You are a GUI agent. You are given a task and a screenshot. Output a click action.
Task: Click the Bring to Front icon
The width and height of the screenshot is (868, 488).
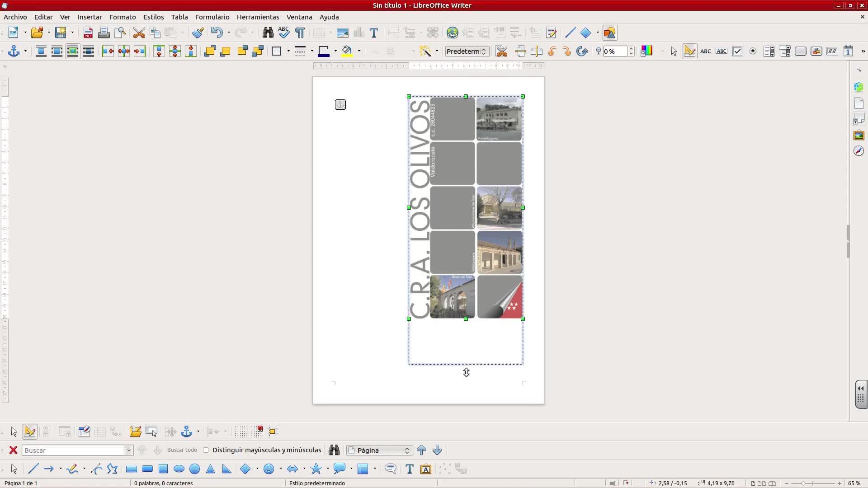[210, 51]
